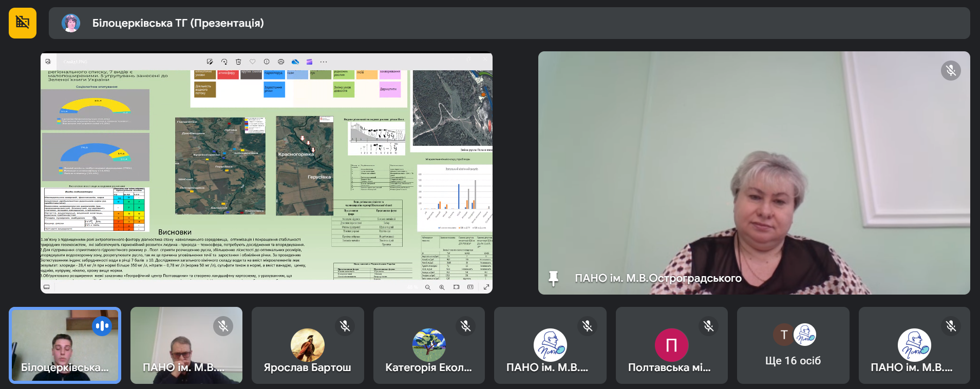
Task: Click Info icon in shared Photos toolbar
Action: coord(267,62)
